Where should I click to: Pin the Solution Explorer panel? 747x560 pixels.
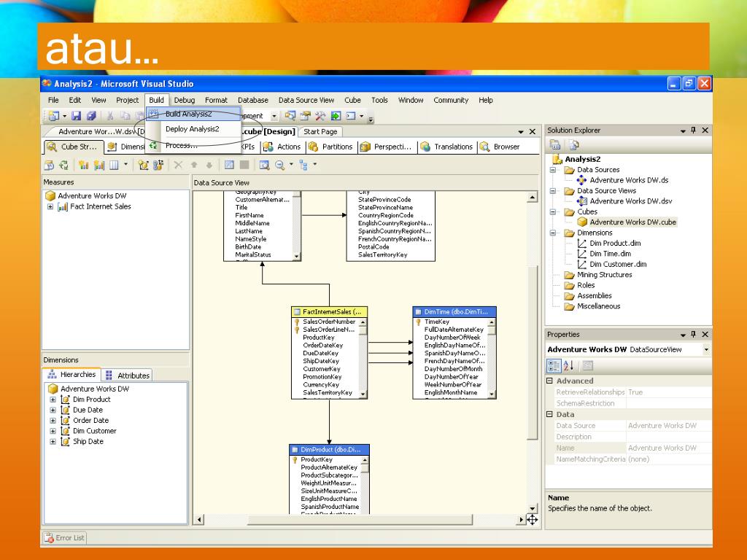click(x=694, y=130)
